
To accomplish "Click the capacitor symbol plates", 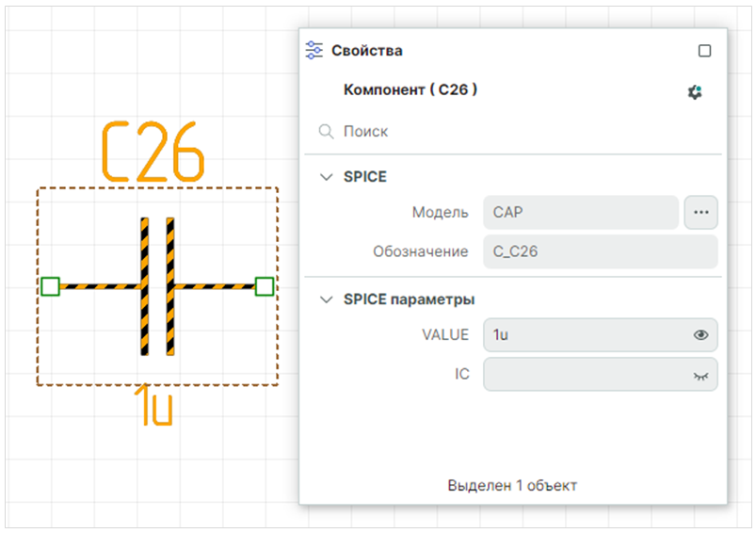I will (157, 286).
